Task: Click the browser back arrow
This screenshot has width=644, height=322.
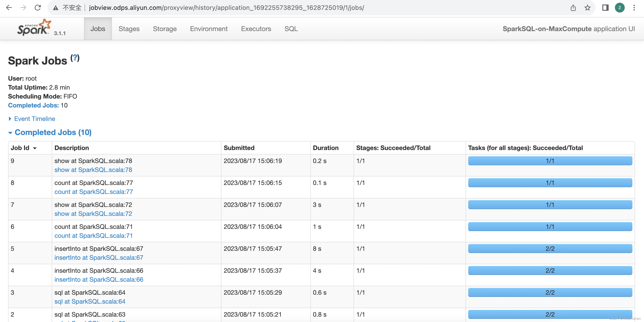Action: [x=9, y=8]
